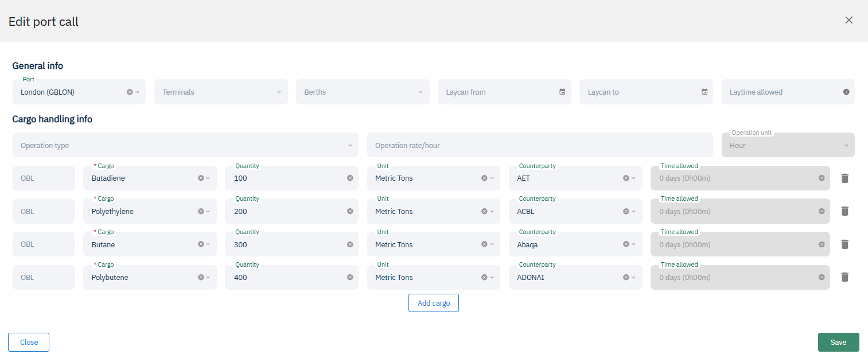Click the Add cargo button
The image size is (868, 358).
pyautogui.click(x=434, y=303)
